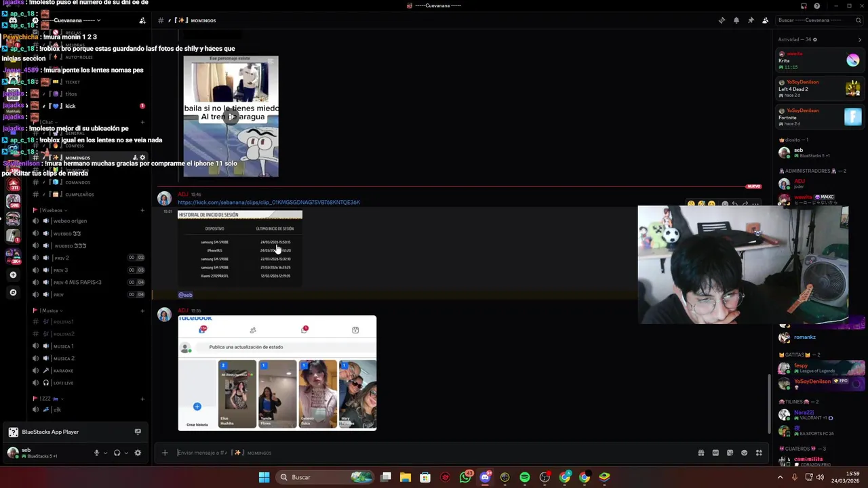This screenshot has width=868, height=488.
Task: Click the search box Buscar Cuevanana
Action: 818,20
